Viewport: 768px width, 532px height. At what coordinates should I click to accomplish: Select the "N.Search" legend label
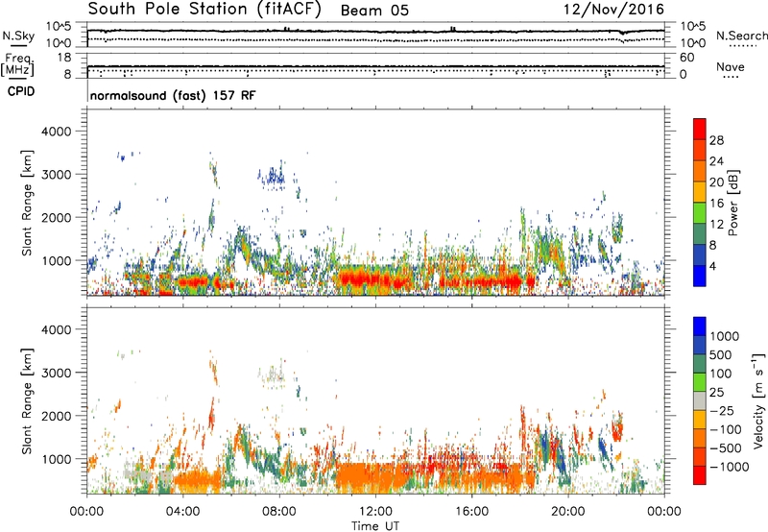click(x=741, y=36)
